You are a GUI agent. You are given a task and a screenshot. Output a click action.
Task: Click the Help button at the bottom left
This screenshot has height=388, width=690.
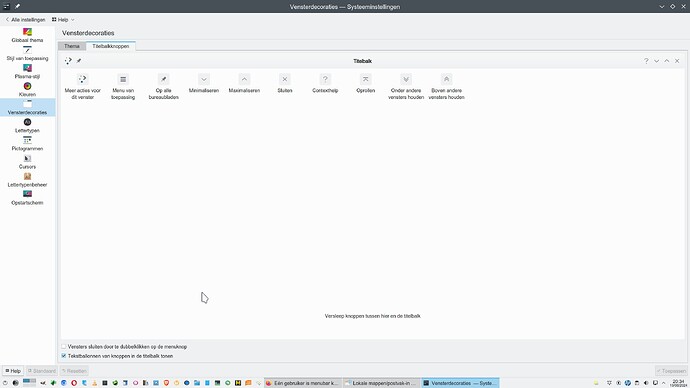pos(13,371)
